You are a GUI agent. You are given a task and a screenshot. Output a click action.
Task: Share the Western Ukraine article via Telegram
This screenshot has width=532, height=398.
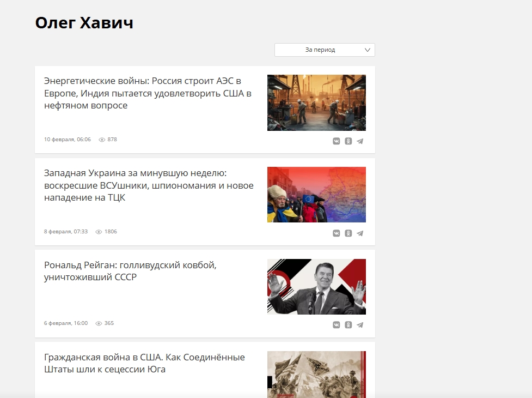[x=360, y=233]
